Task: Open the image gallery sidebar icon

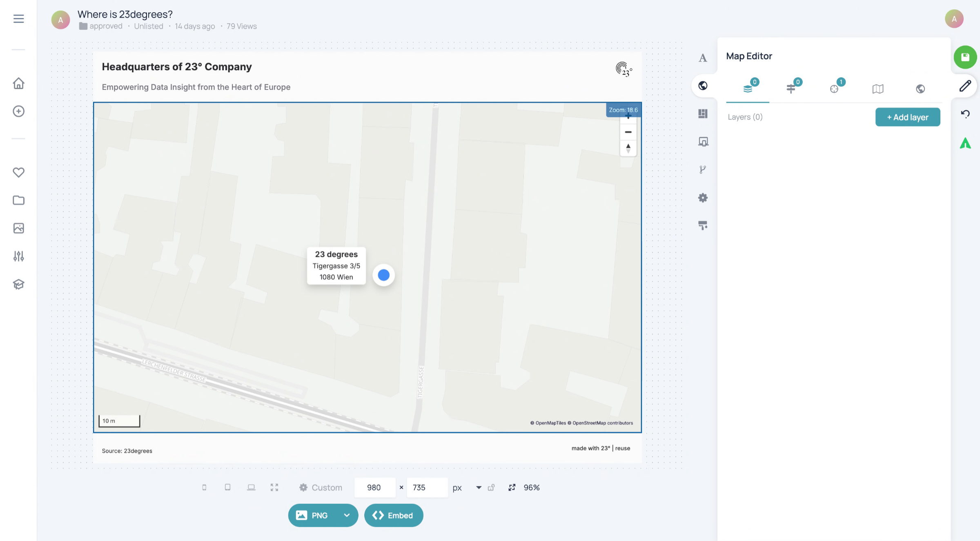Action: coord(18,228)
